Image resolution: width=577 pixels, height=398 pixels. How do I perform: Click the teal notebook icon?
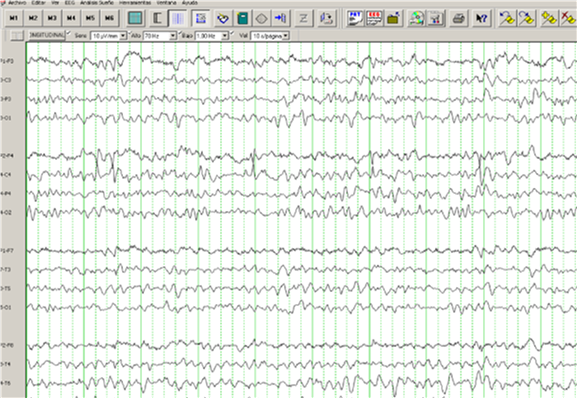243,18
